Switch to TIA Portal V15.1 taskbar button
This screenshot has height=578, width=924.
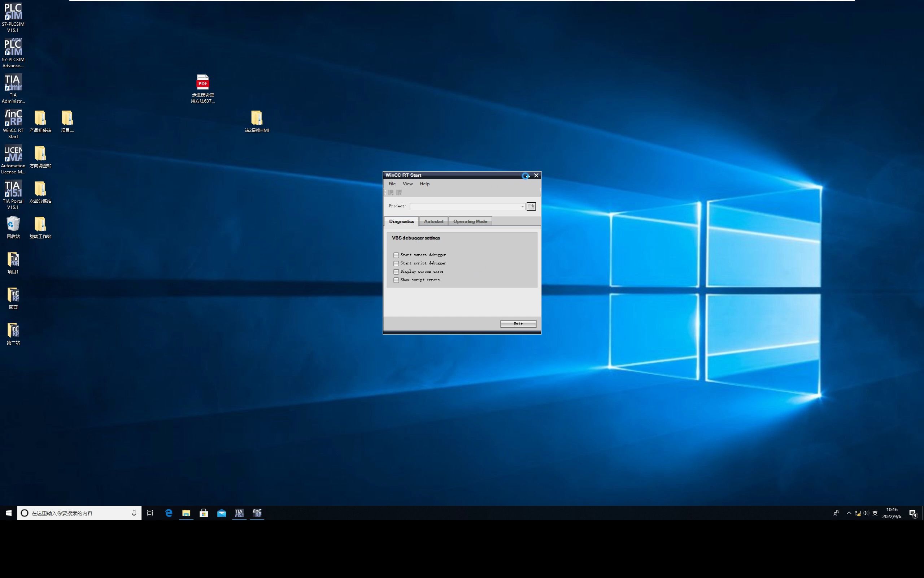tap(239, 513)
